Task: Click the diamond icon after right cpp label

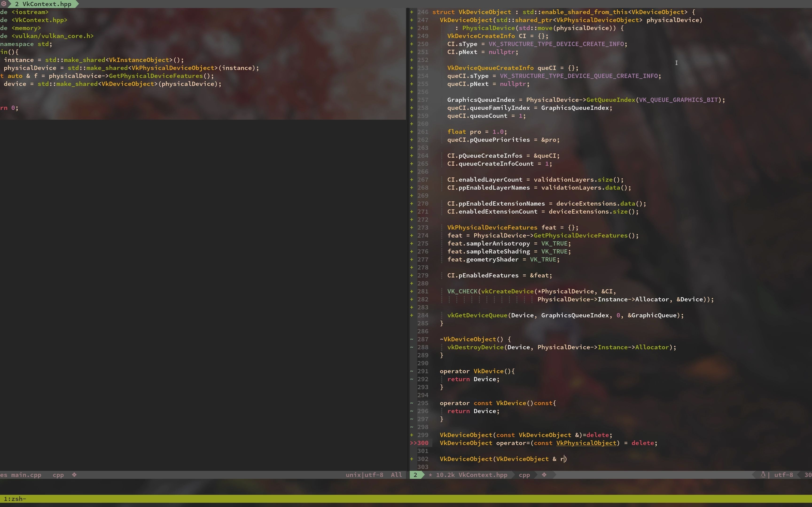Action: pos(544,475)
